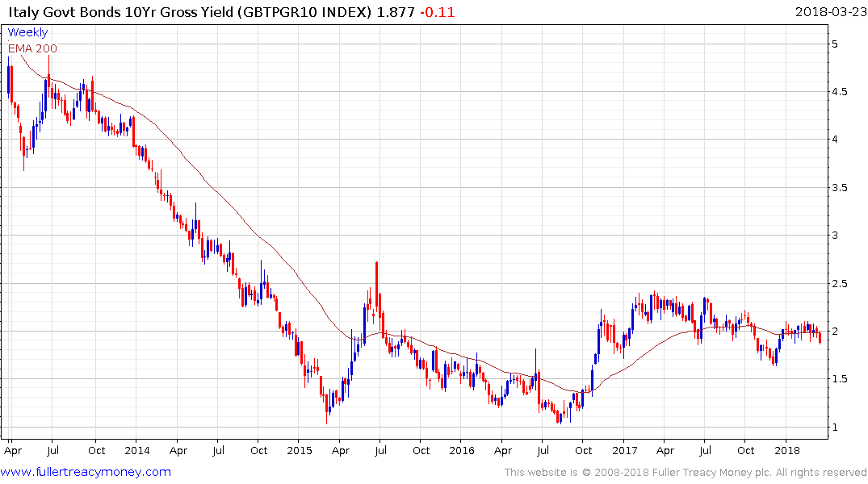This screenshot has height=484, width=868.
Task: Click the date '2018-03-23' at top right
Action: 831,12
